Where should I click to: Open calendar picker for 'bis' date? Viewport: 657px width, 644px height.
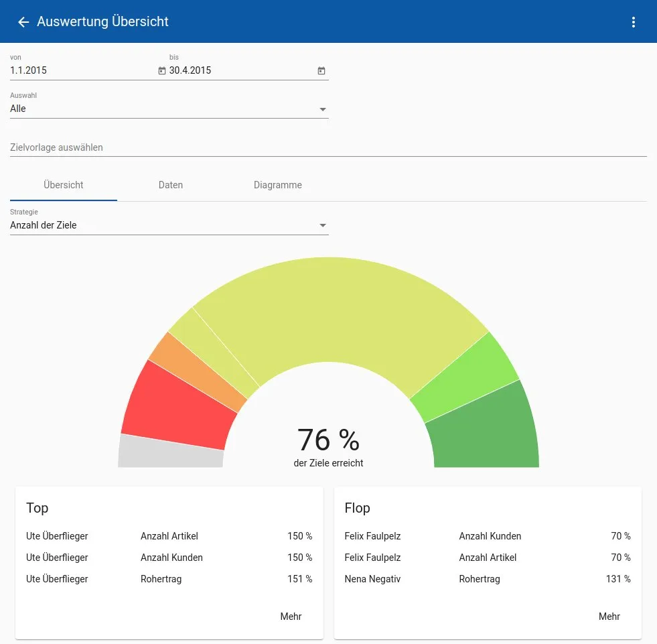(x=321, y=70)
